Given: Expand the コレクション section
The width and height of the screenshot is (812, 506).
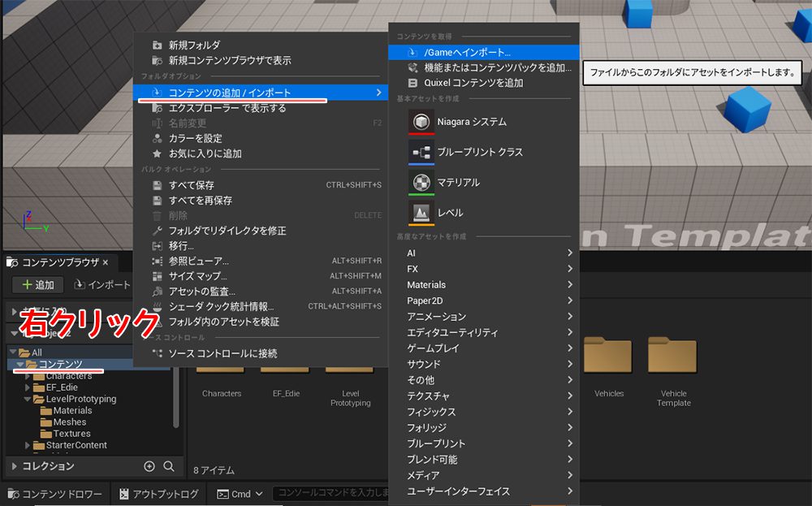Looking at the screenshot, I should [x=13, y=466].
